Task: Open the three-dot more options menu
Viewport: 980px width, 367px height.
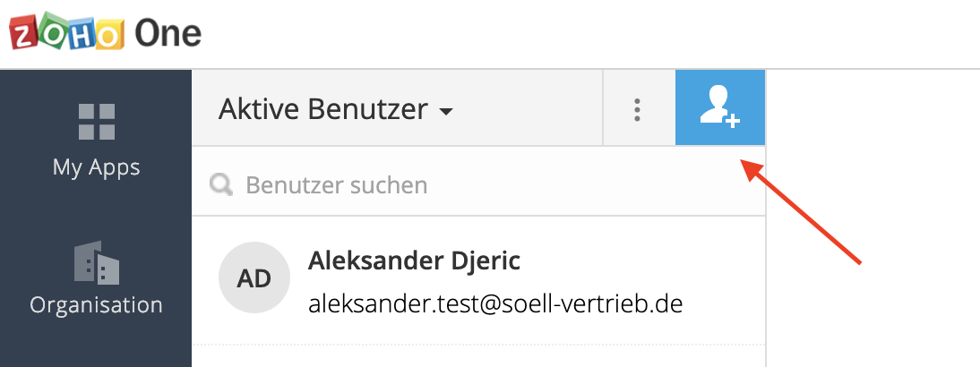Action: tap(638, 109)
